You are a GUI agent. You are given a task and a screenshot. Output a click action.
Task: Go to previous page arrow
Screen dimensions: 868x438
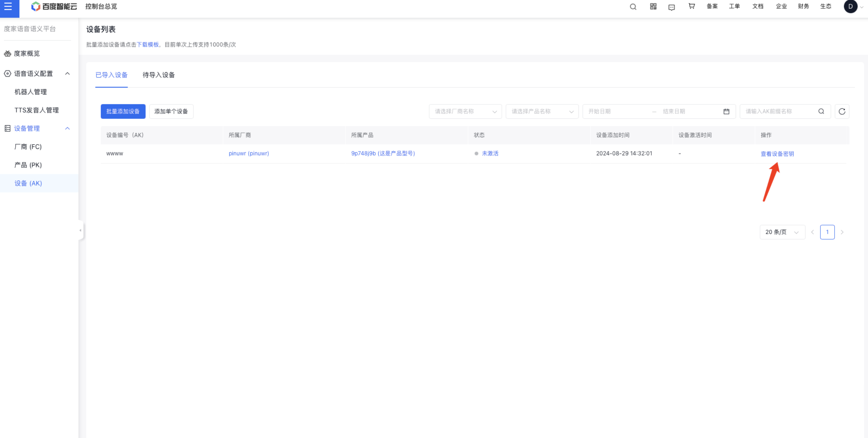813,232
